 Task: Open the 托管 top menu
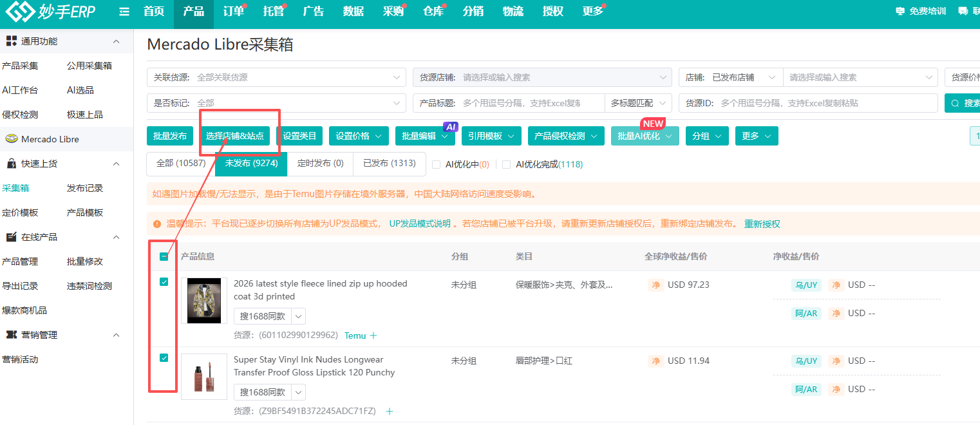click(x=274, y=12)
